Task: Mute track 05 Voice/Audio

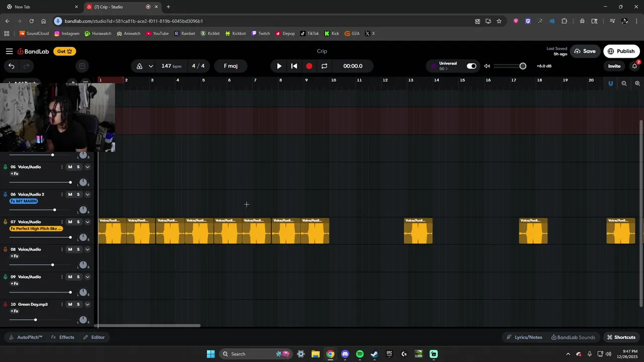Action: [70, 167]
